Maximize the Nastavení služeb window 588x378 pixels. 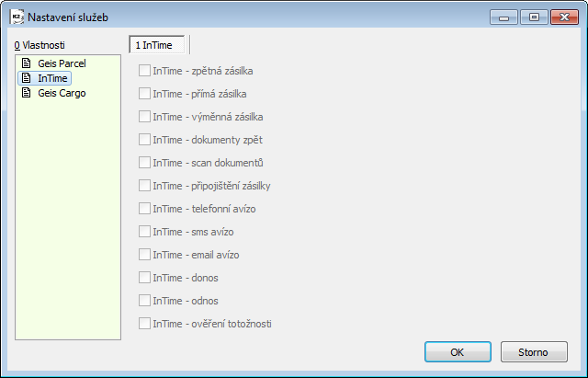pos(534,17)
